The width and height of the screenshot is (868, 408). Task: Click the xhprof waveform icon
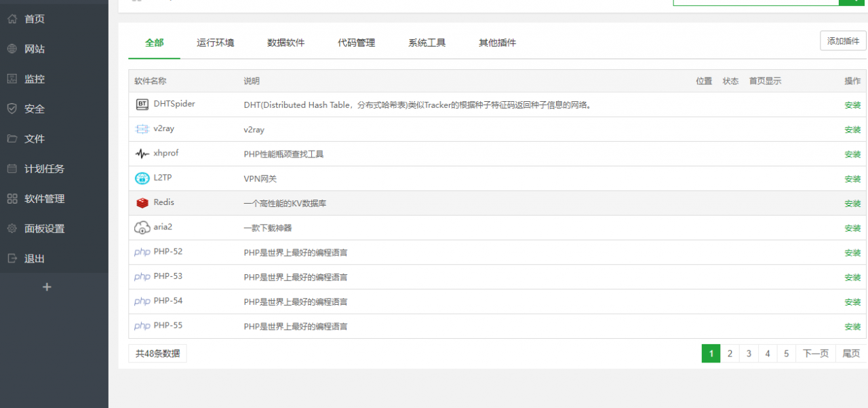point(142,153)
